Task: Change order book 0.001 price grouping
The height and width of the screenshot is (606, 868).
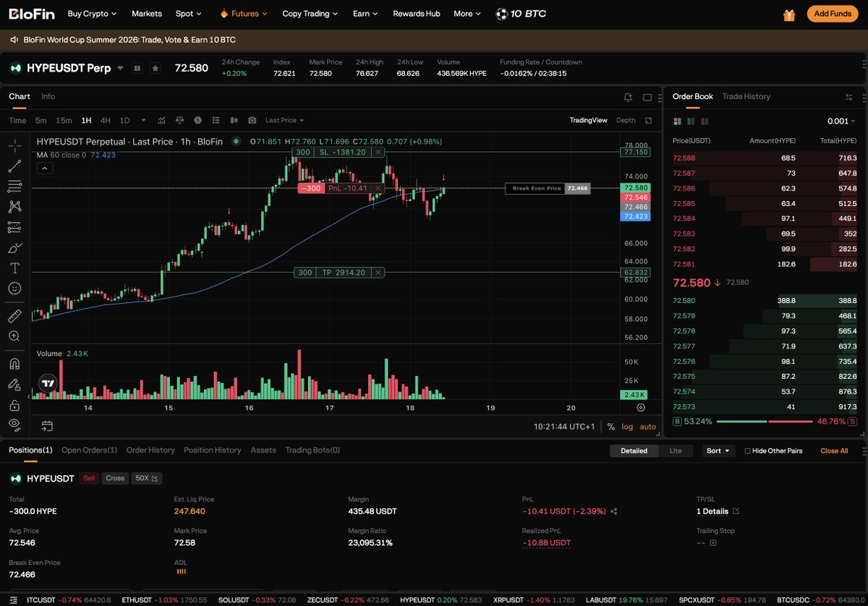Action: click(x=841, y=121)
